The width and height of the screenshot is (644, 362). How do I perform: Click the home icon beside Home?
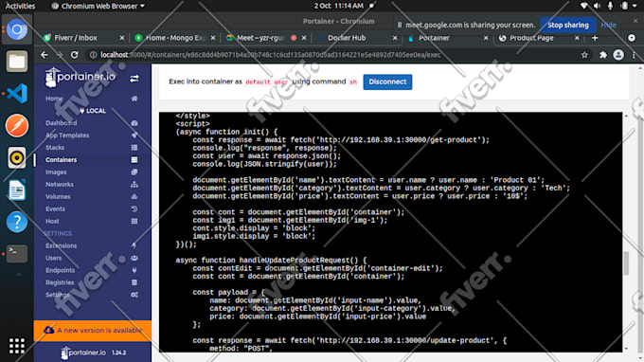coord(134,99)
